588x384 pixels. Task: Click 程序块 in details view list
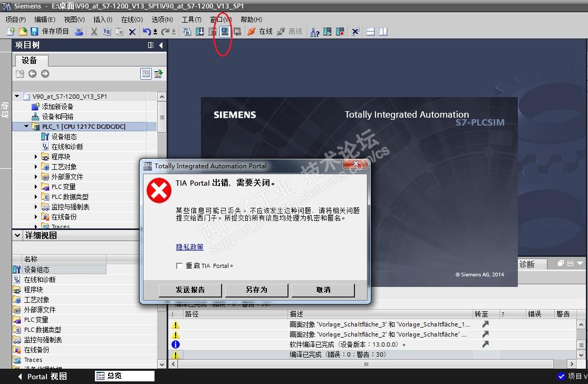(33, 290)
